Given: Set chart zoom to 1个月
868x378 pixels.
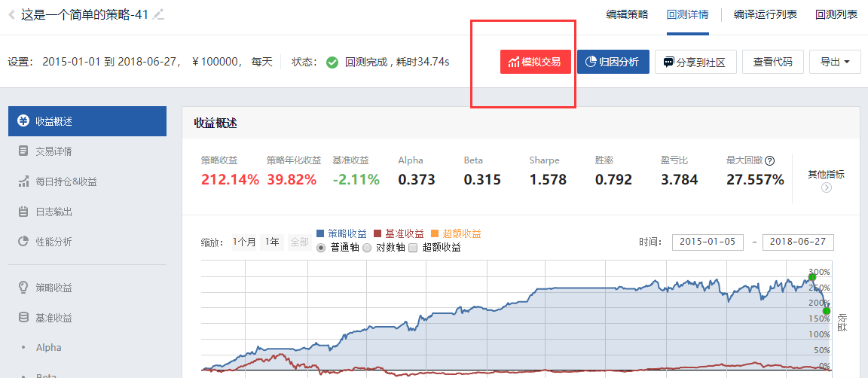Looking at the screenshot, I should pyautogui.click(x=244, y=242).
